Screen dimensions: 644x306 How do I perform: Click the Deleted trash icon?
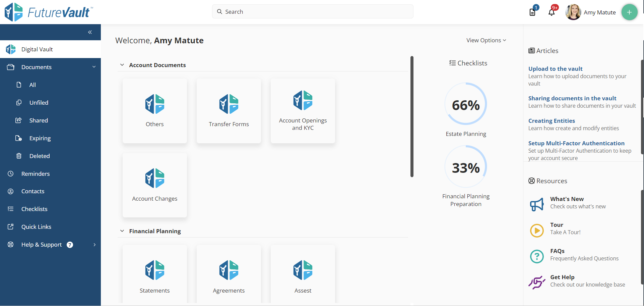pos(19,156)
